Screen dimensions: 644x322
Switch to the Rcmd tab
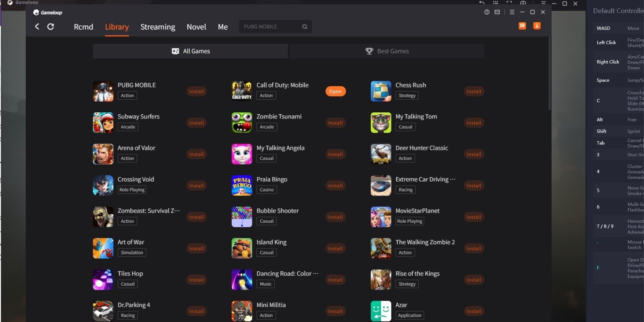(x=84, y=27)
